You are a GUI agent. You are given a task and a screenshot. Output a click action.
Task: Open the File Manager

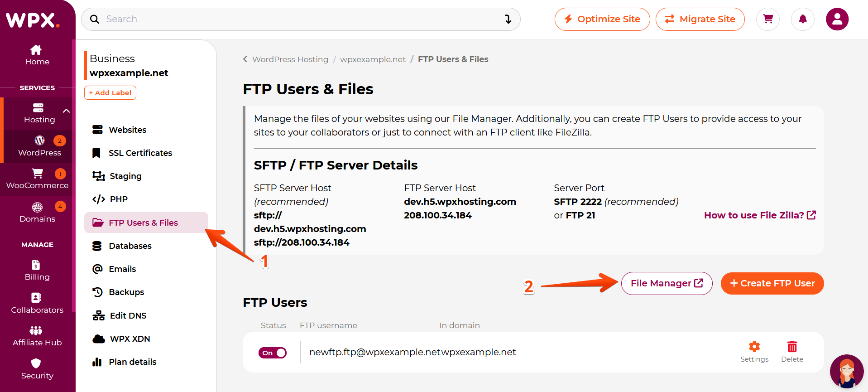(667, 283)
